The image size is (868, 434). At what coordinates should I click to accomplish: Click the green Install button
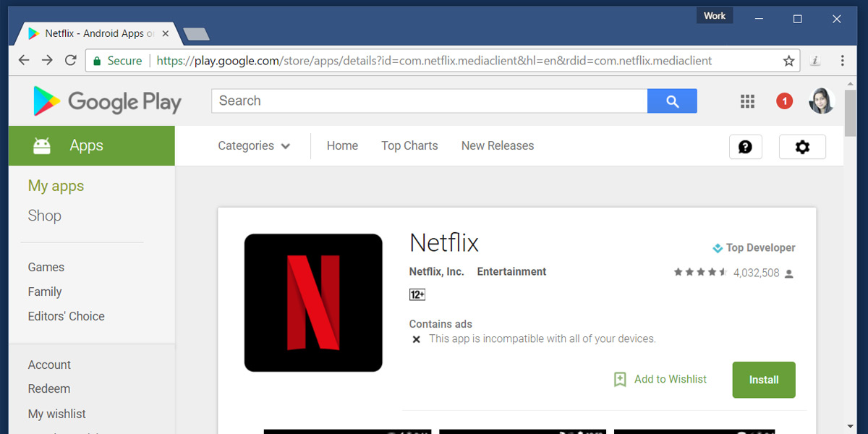tap(764, 380)
